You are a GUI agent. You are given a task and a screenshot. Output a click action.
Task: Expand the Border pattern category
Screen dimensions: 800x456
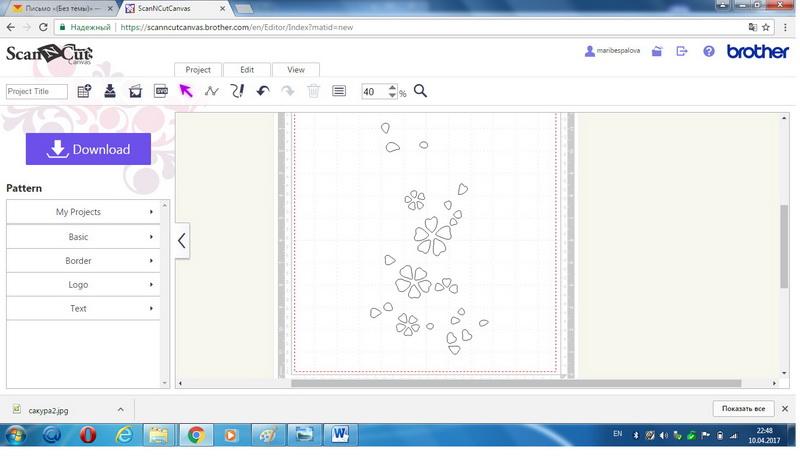(83, 261)
